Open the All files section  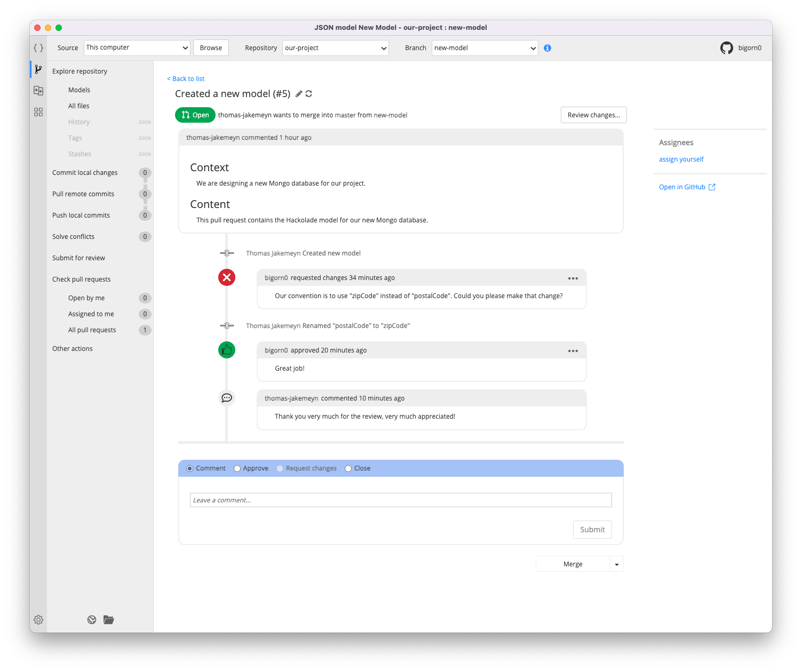[x=78, y=106]
